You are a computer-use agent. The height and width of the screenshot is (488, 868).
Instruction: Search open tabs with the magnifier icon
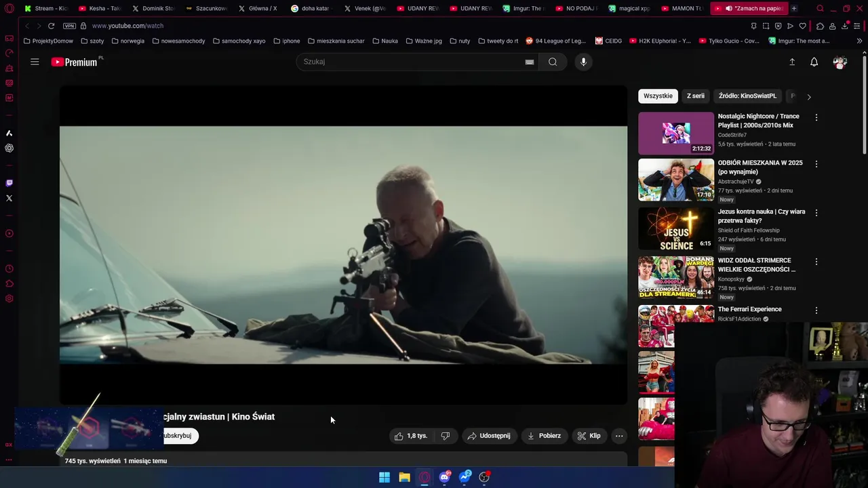pos(820,9)
